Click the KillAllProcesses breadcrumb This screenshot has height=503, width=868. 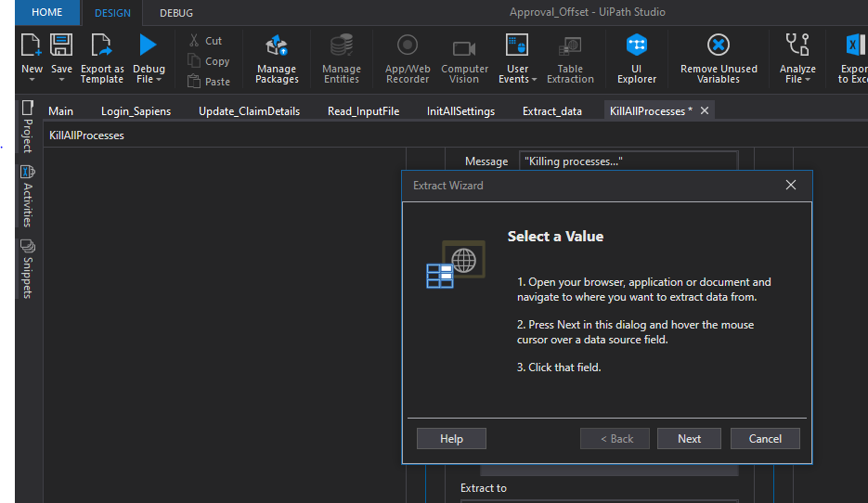click(x=86, y=135)
